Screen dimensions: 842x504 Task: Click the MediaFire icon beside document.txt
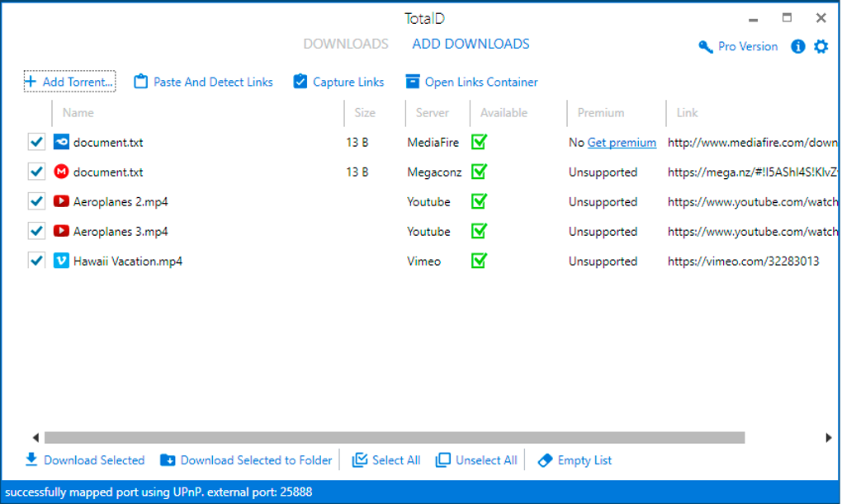[x=61, y=142]
